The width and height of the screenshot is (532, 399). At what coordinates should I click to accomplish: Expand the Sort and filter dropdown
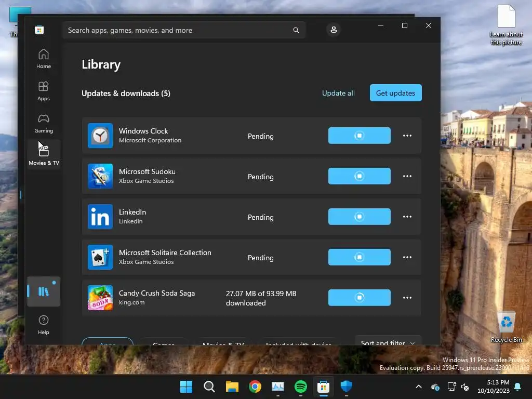coord(388,341)
